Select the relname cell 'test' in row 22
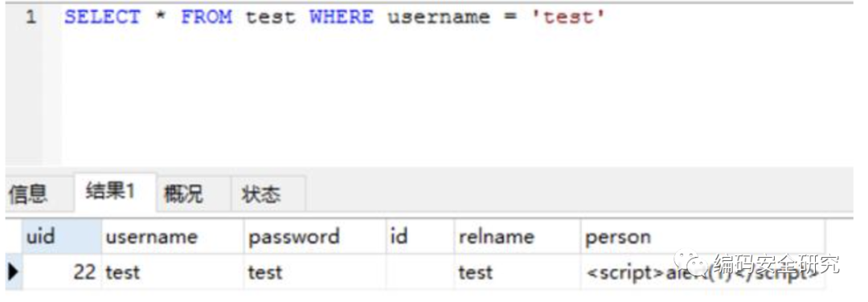The height and width of the screenshot is (302, 868). 517,272
